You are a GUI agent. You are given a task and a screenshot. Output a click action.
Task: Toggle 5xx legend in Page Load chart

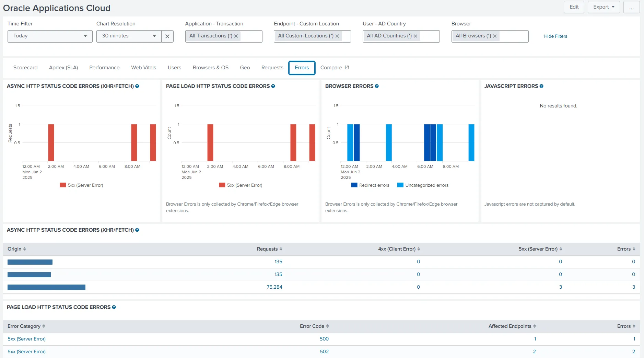click(x=241, y=185)
